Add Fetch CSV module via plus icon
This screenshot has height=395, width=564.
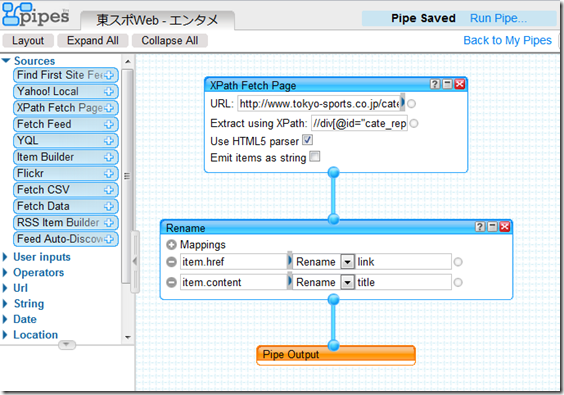click(109, 190)
